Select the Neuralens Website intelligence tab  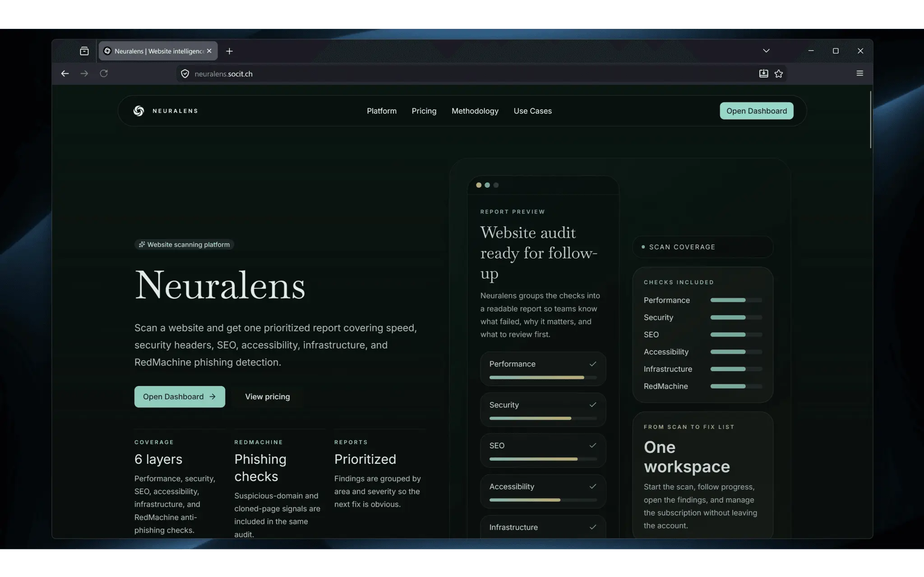[158, 51]
